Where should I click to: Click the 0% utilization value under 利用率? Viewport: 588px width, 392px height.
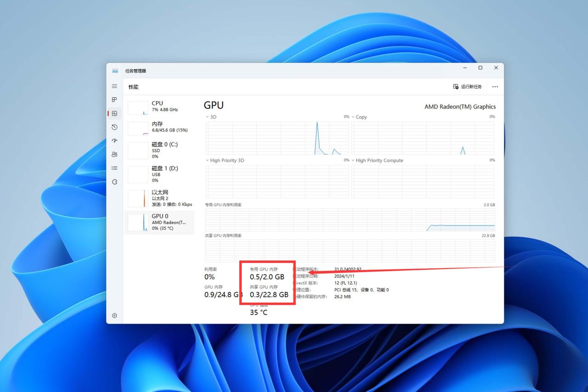(x=209, y=277)
